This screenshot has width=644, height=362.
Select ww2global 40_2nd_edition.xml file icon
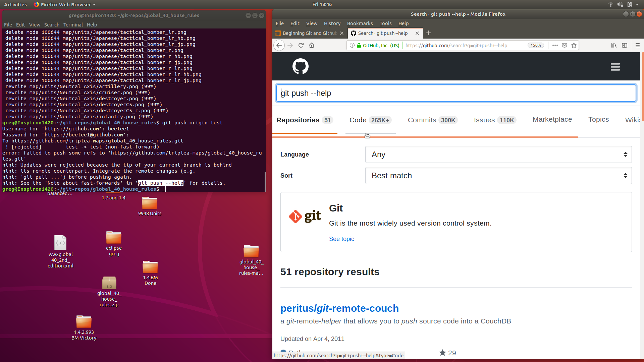pyautogui.click(x=60, y=251)
